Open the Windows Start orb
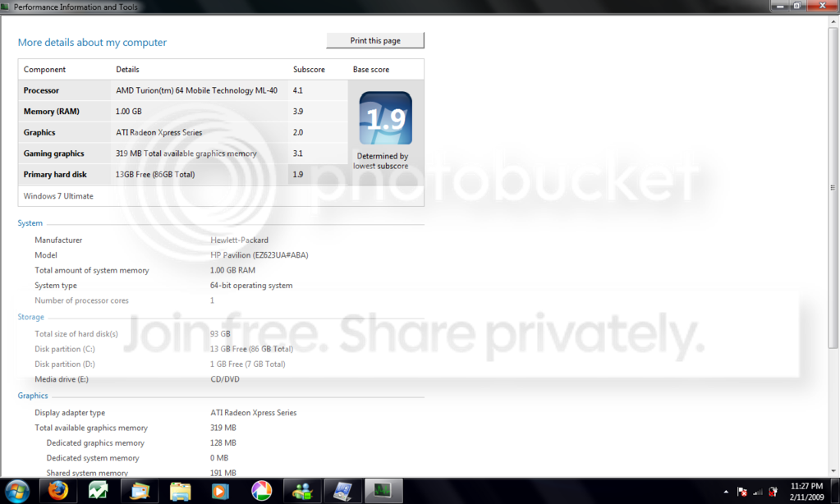Image resolution: width=840 pixels, height=504 pixels. tap(16, 491)
